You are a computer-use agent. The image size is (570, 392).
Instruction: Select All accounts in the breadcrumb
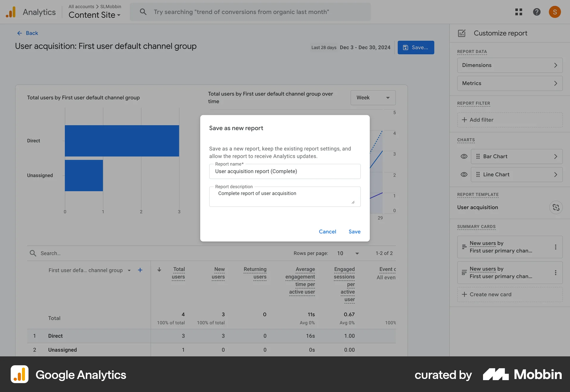81,6
